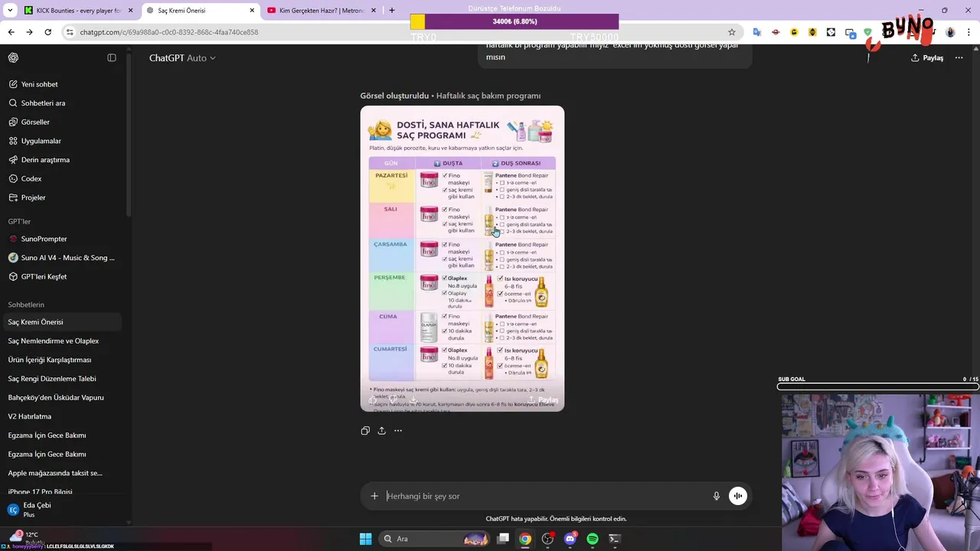Click the Paylaş button in the header

tap(927, 58)
